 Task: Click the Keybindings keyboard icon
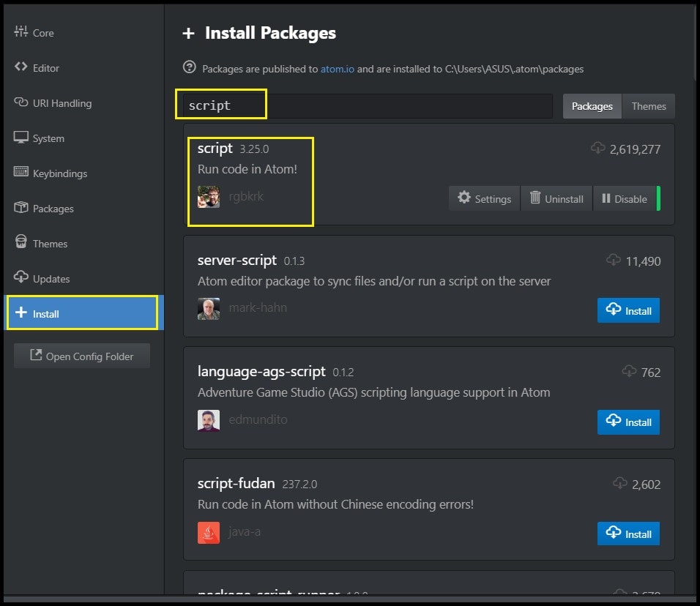(21, 173)
